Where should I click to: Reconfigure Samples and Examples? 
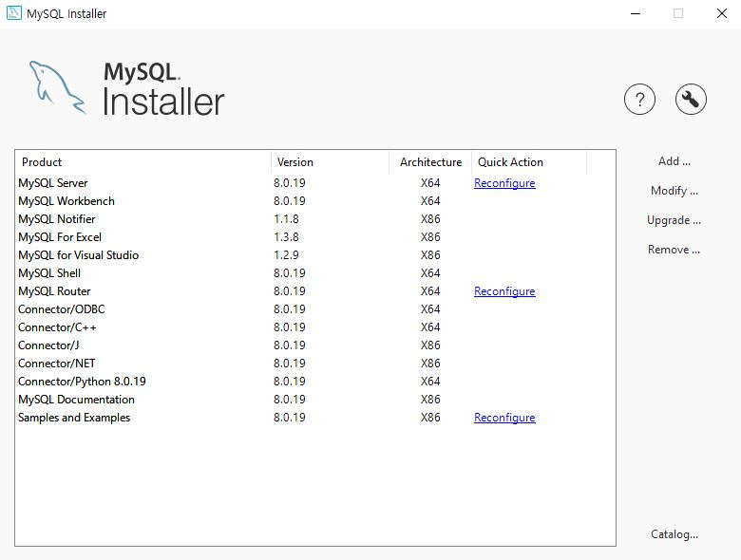coord(504,418)
